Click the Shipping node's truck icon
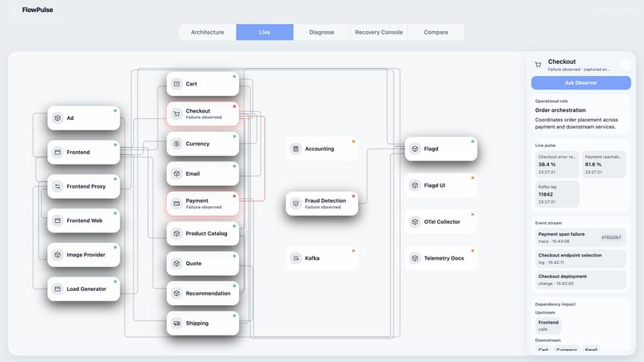Screen dimensions: 644x362 pos(177,324)
